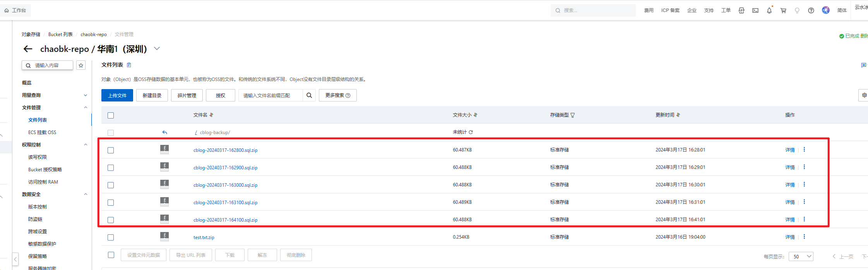Open 版本控制 in the sidebar
This screenshot has height=270, width=868.
point(38,207)
